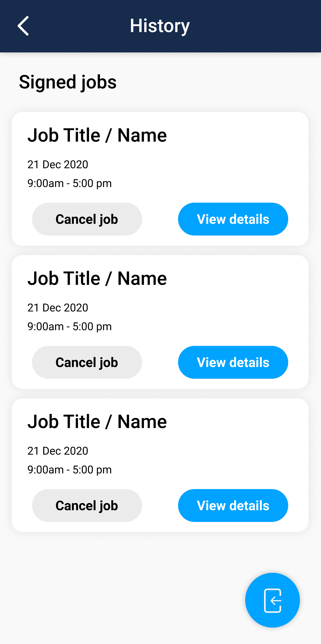Cancel the third signed job

[x=87, y=505]
